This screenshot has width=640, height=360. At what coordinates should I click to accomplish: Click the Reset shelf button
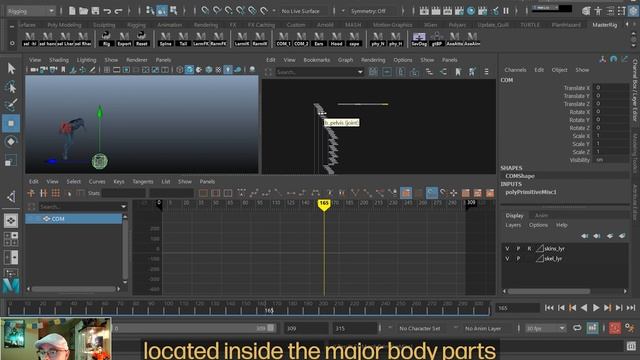142,39
